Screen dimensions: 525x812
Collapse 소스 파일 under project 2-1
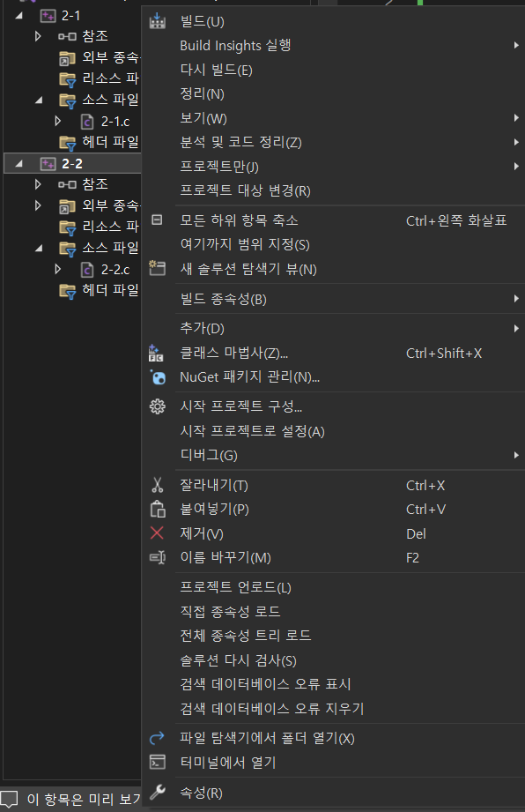[x=39, y=100]
